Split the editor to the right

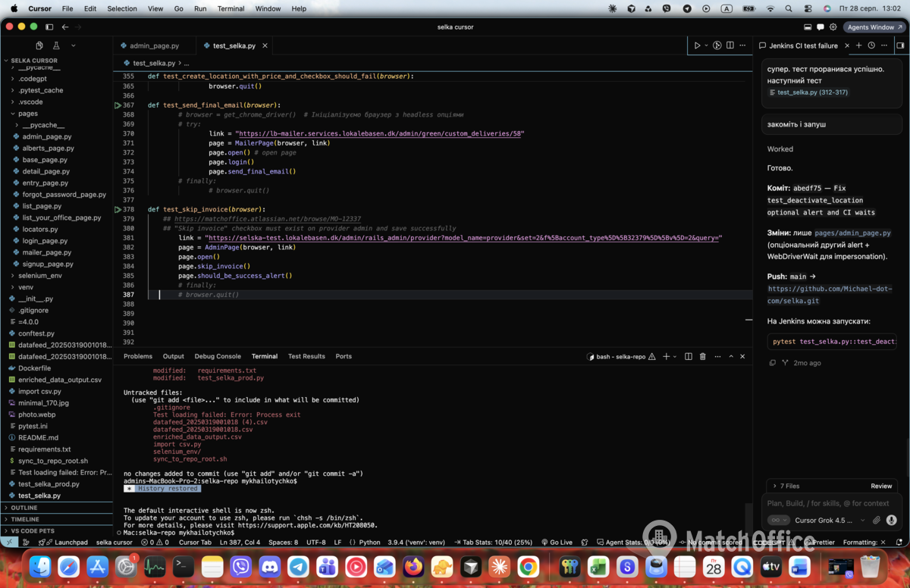pos(730,45)
